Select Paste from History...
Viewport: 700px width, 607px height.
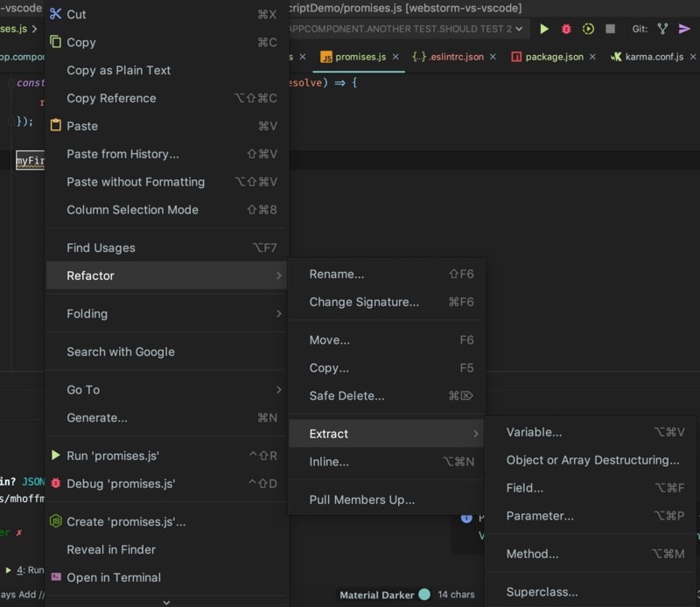coord(167,154)
